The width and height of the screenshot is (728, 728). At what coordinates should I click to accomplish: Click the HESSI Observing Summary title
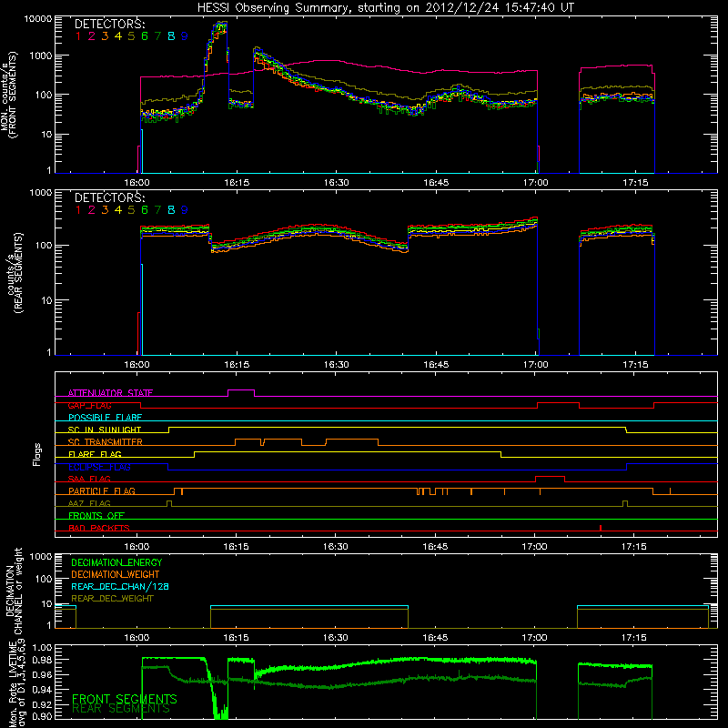(385, 7)
